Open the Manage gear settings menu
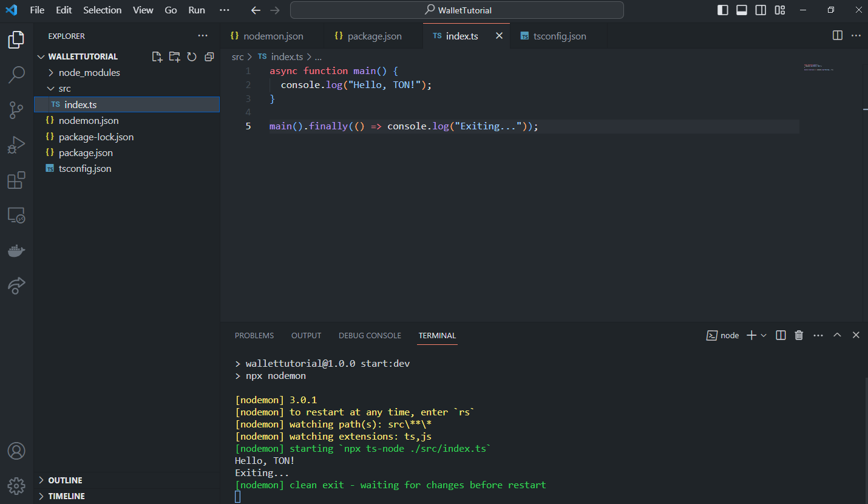 point(16,486)
